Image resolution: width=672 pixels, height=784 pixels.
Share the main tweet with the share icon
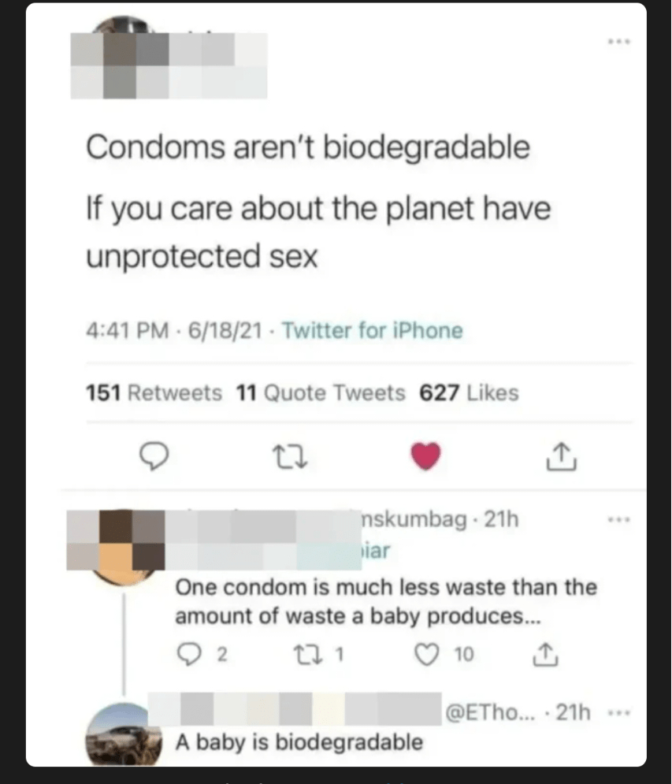[x=561, y=456]
